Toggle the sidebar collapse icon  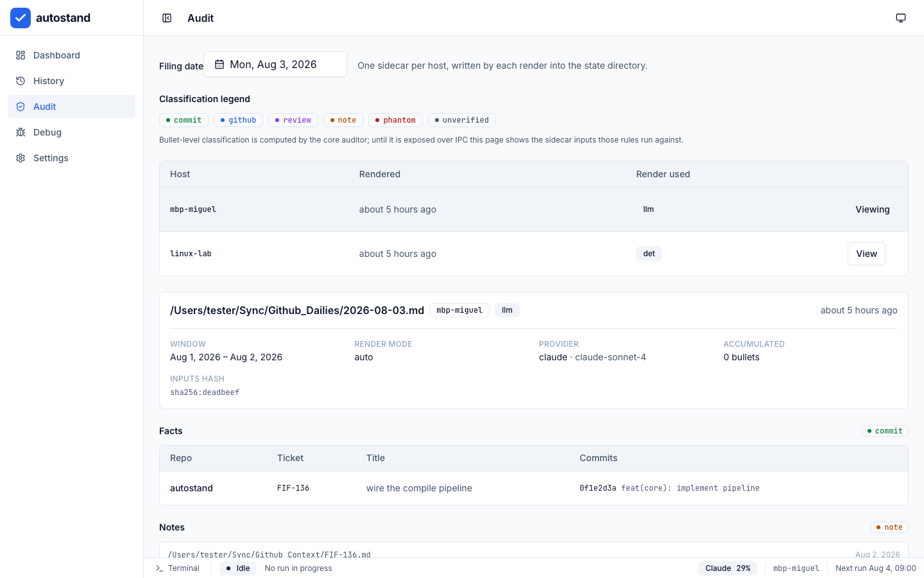[167, 18]
